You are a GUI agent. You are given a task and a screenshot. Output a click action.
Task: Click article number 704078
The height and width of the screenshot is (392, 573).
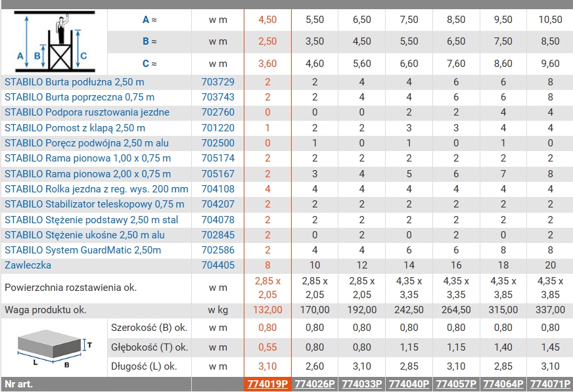point(218,220)
